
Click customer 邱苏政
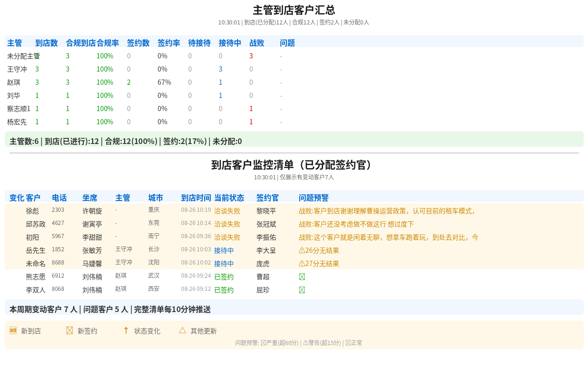pos(36,224)
